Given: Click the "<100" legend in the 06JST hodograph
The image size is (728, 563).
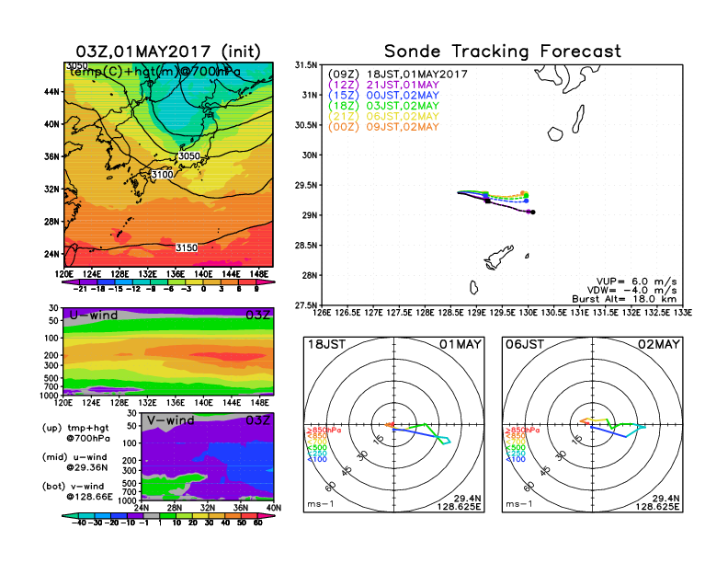Looking at the screenshot, I should 516,459.
